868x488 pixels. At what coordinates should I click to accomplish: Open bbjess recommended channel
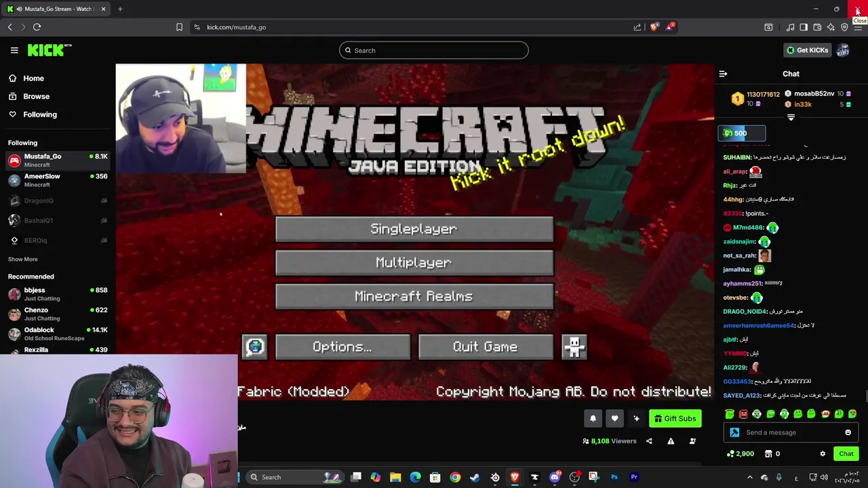58,294
